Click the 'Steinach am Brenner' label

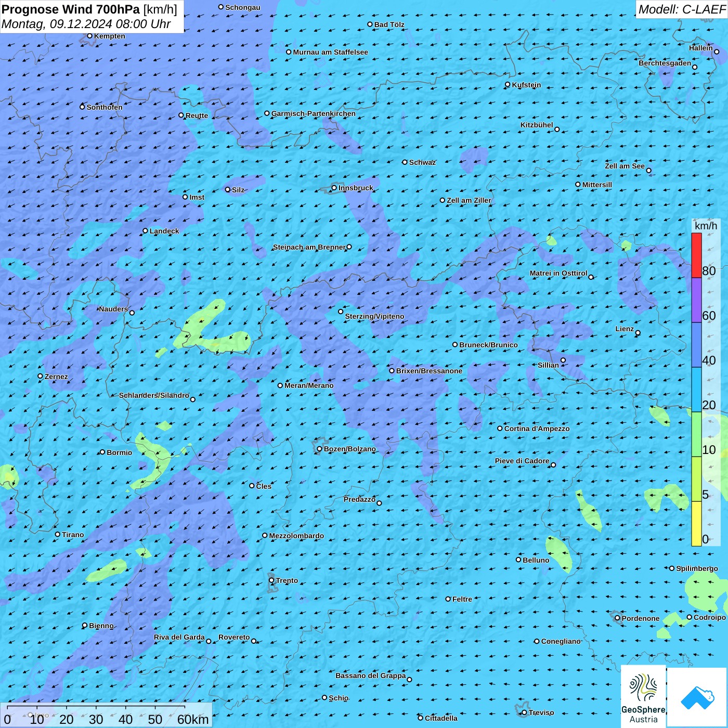coord(309,247)
